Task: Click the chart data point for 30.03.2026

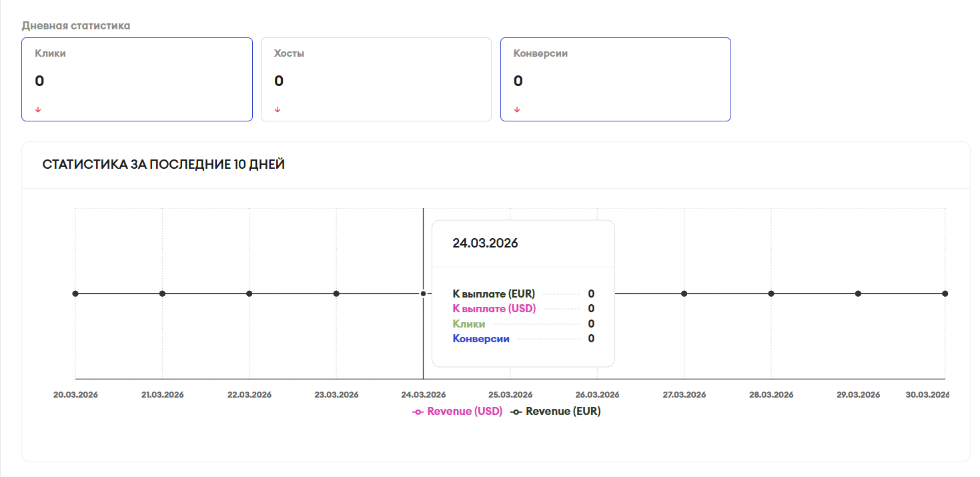Action: click(x=945, y=294)
